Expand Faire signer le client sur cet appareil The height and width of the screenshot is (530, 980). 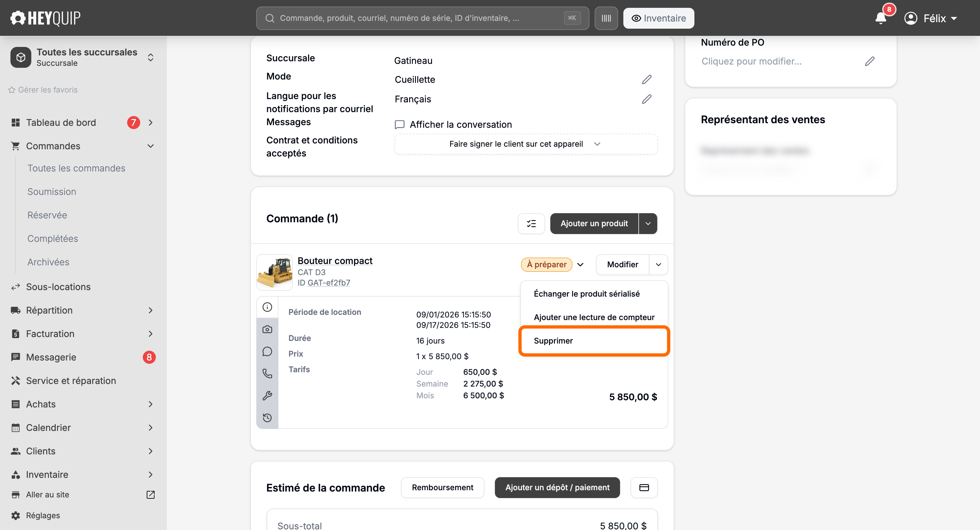tap(526, 144)
